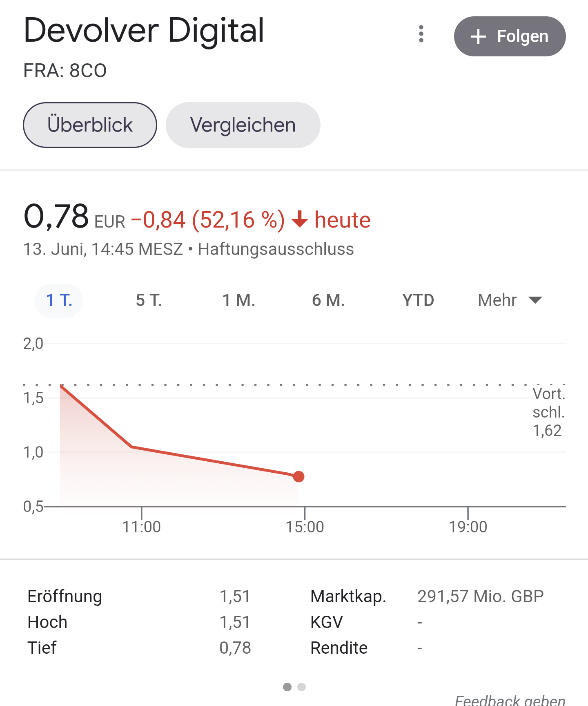This screenshot has height=706, width=588.
Task: Click the plus icon in Folgen button
Action: (478, 37)
